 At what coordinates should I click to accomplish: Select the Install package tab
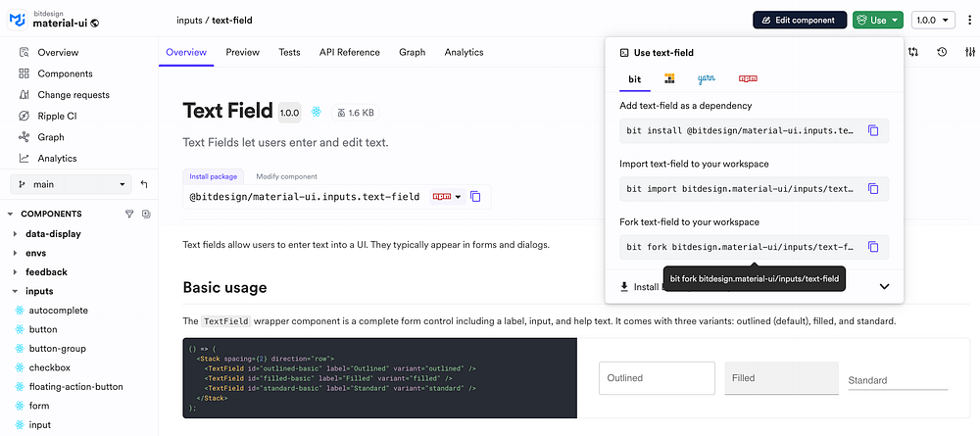click(x=214, y=176)
